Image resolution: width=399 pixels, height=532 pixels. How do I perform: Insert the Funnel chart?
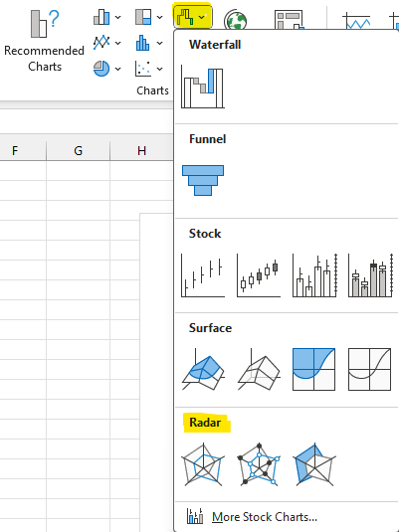[203, 181]
